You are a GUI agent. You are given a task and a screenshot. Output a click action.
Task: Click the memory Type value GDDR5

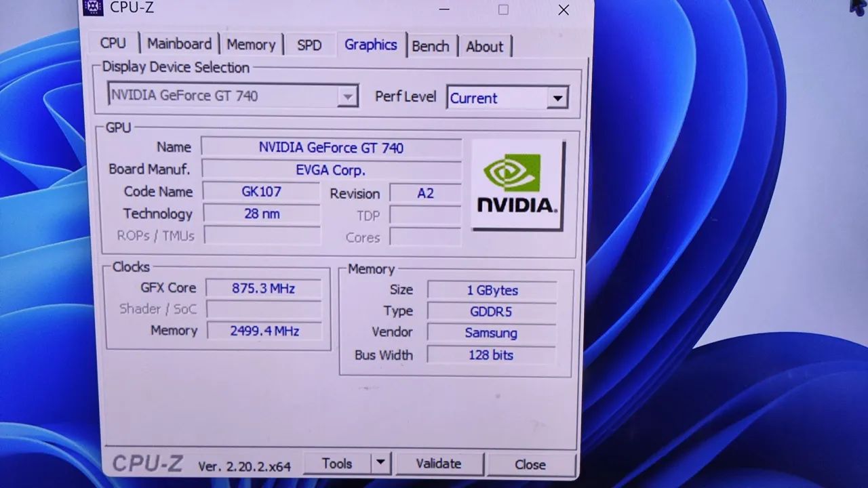pyautogui.click(x=491, y=312)
